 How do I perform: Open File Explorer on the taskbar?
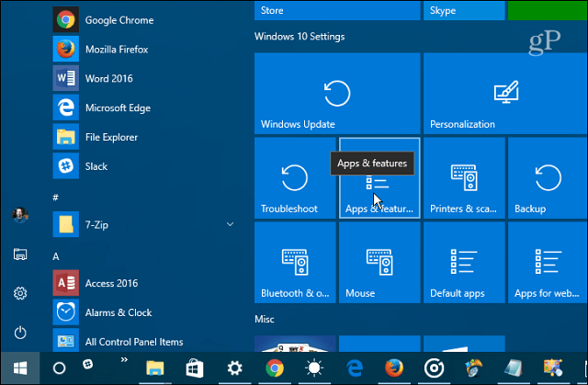coord(155,368)
